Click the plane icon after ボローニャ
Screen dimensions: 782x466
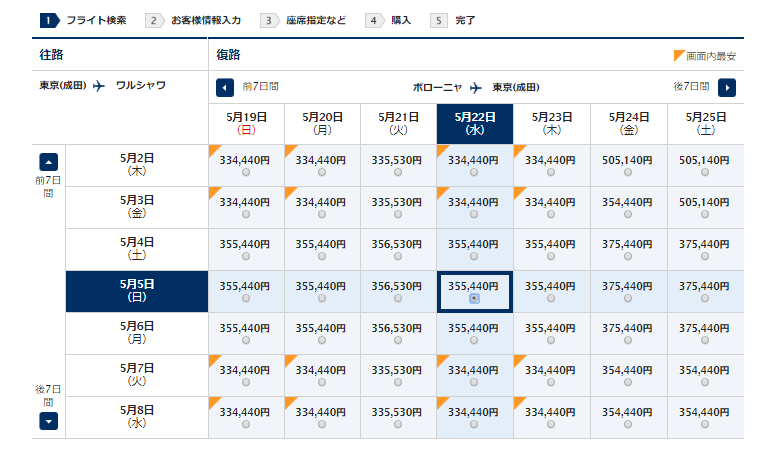pos(476,88)
